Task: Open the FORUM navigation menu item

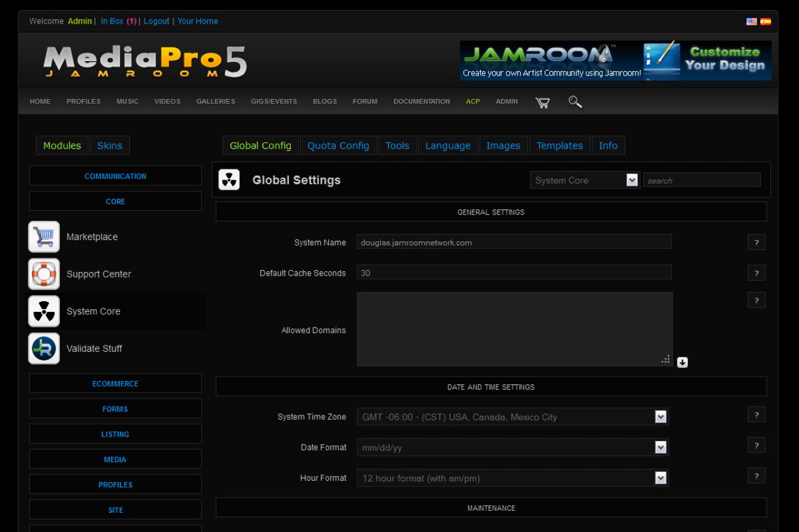Action: click(365, 102)
